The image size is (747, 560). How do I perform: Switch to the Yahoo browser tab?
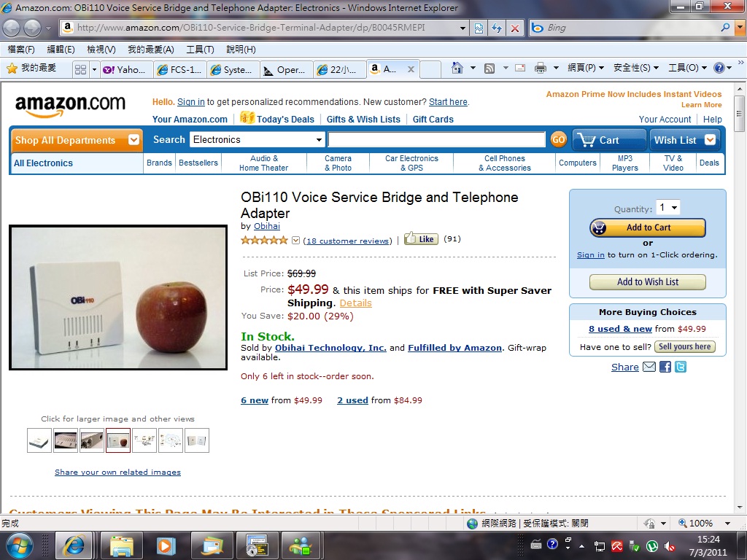(126, 70)
